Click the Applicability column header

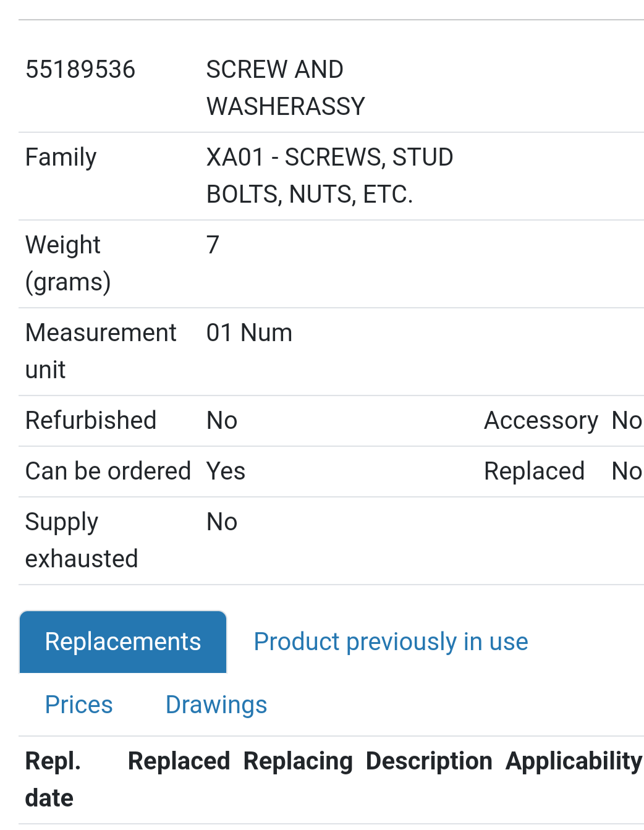[574, 761]
